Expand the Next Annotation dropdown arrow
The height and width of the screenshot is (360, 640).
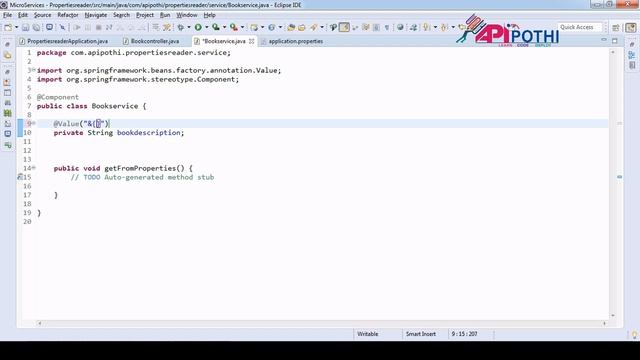(x=435, y=27)
